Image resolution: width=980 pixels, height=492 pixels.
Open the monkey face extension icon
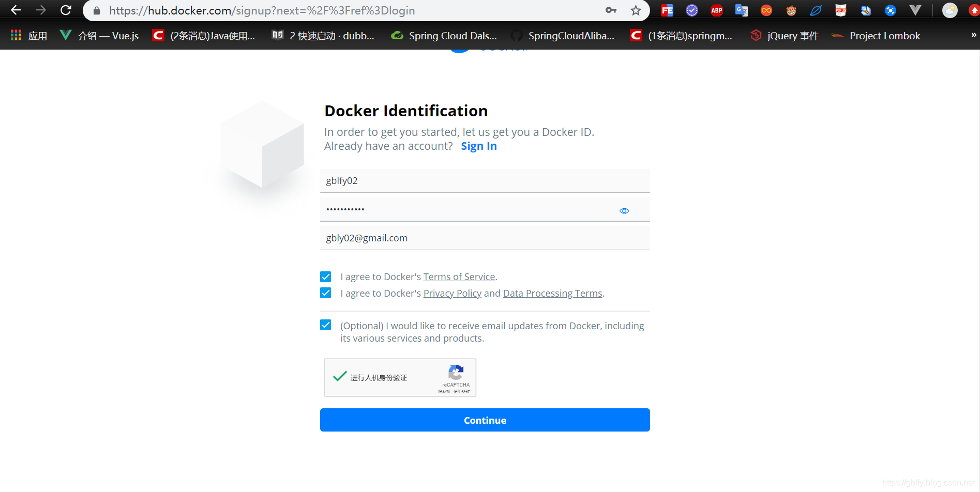pos(791,10)
